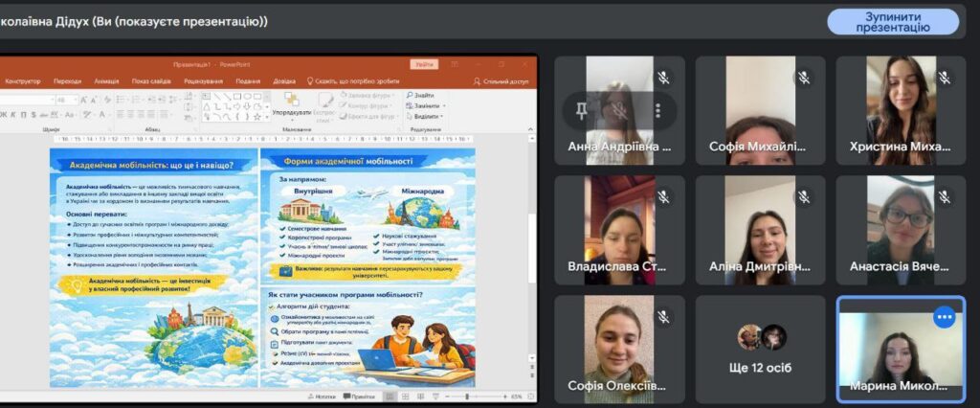Open more options on Анна Андріївна's tile
This screenshot has width=980, height=408.
(657, 111)
